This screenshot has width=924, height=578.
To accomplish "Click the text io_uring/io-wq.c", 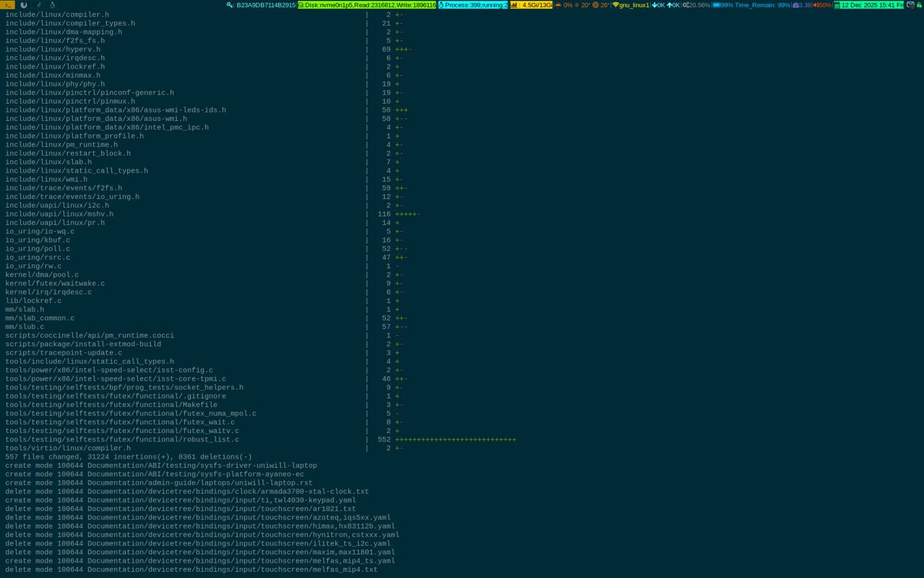I will (40, 231).
